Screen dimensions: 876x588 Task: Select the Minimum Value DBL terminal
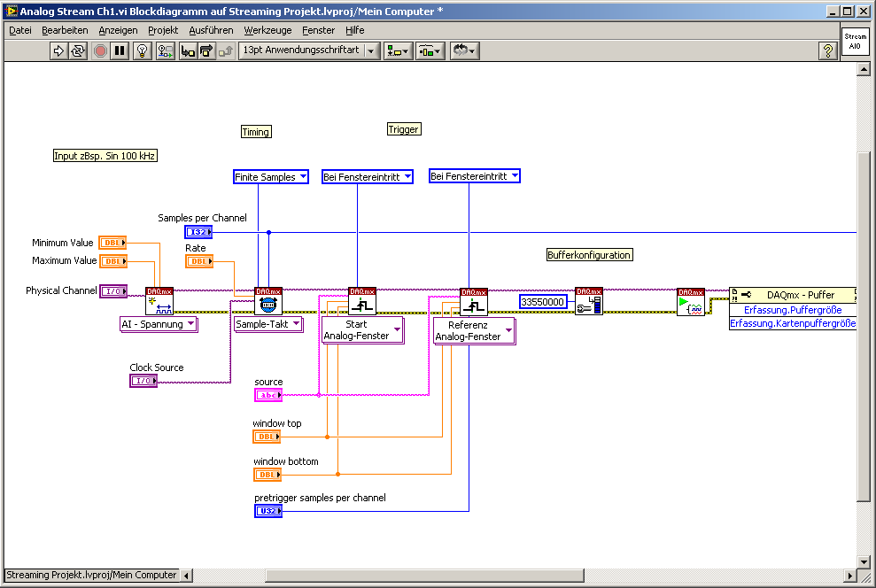point(112,243)
